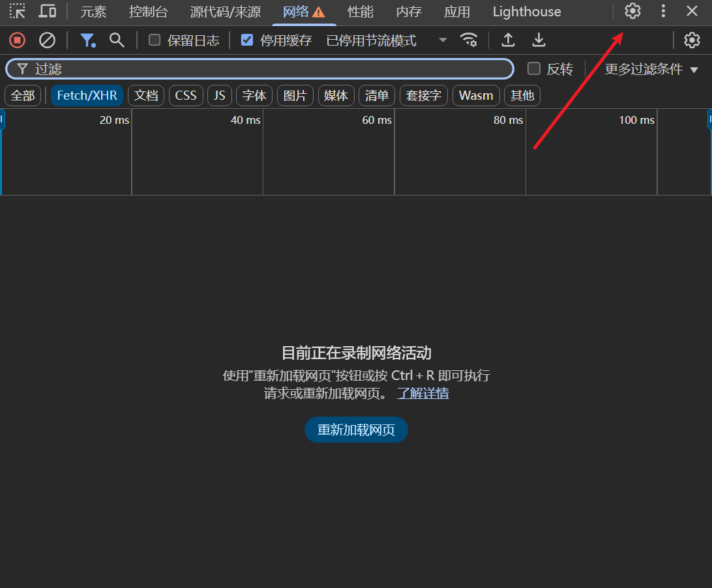Uncheck the 停用缓存 checkbox
Viewport: 712px width, 588px height.
[x=247, y=40]
